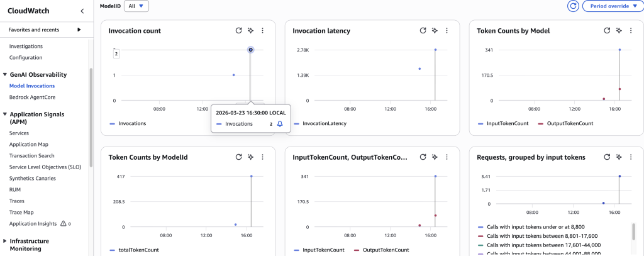This screenshot has width=644, height=256.
Task: Toggle Invocations legend series visibility
Action: coord(131,123)
